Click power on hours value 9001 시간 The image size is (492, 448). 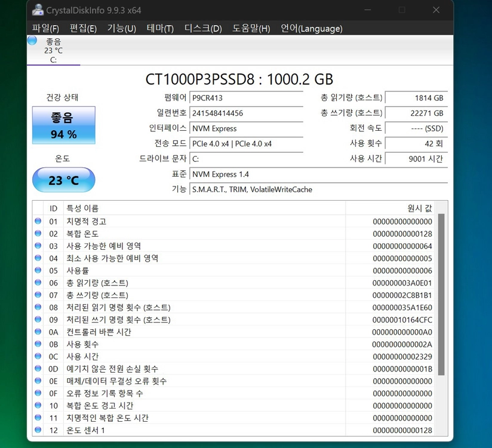pos(416,159)
